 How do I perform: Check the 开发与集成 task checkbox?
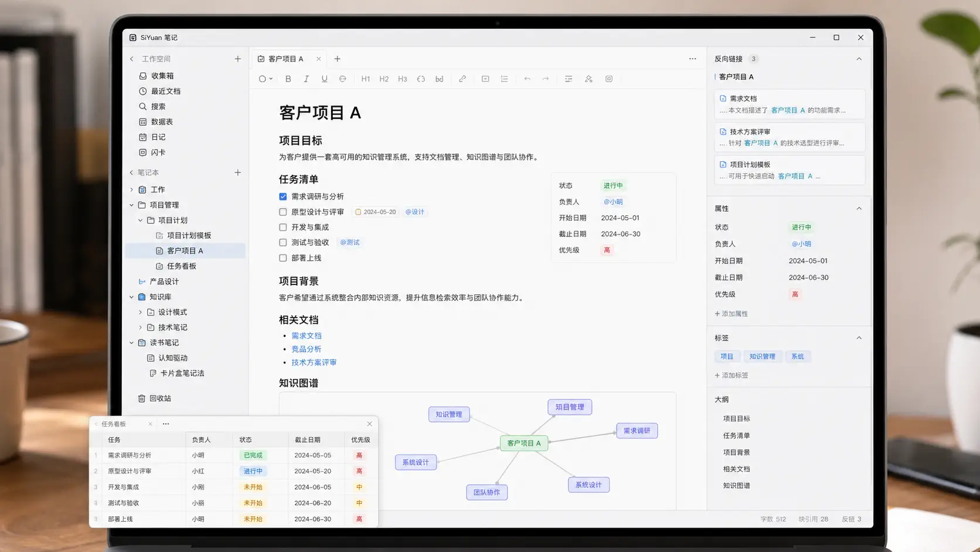click(x=283, y=227)
